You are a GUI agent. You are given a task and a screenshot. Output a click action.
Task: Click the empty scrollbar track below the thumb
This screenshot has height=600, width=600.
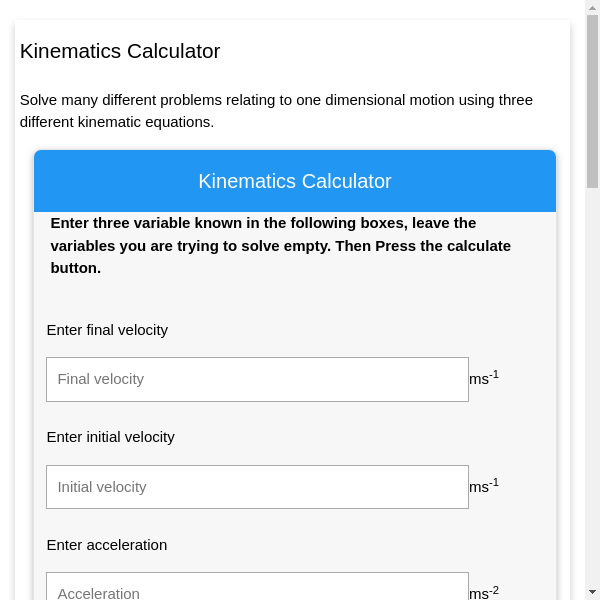point(592,400)
